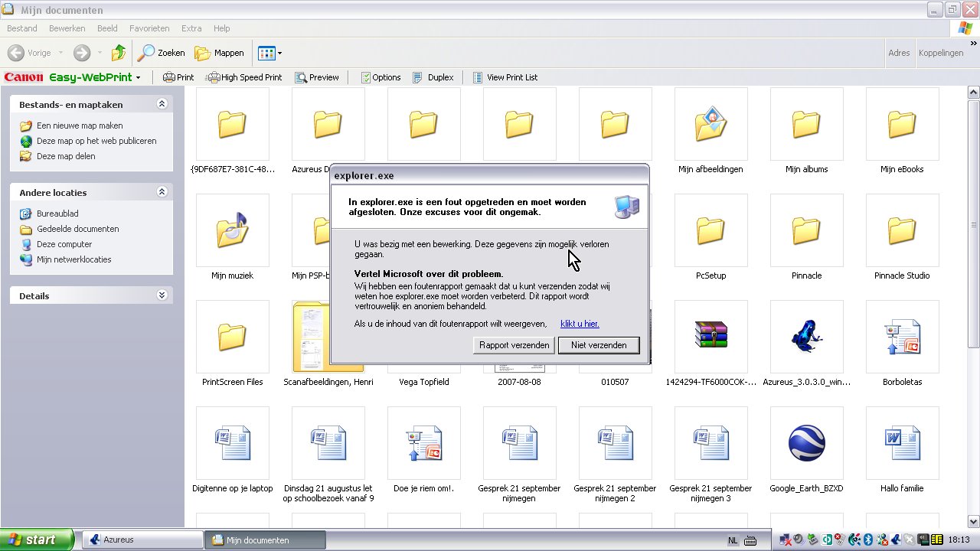Screen dimensions: 980x551
Task: Open the Preview print option
Action: coord(317,77)
